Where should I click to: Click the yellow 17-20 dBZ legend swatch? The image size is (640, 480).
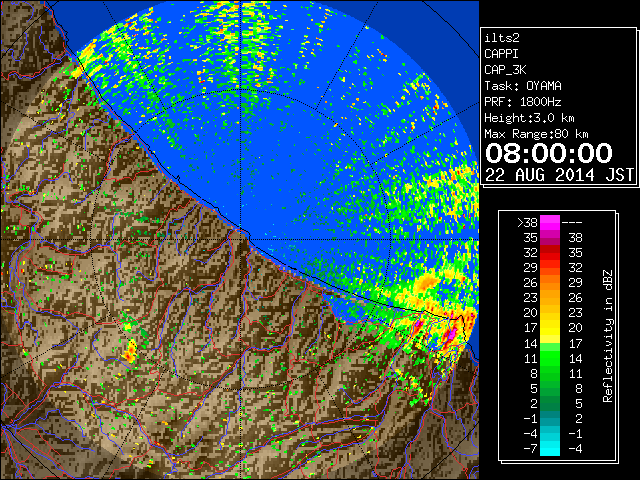[x=550, y=328]
